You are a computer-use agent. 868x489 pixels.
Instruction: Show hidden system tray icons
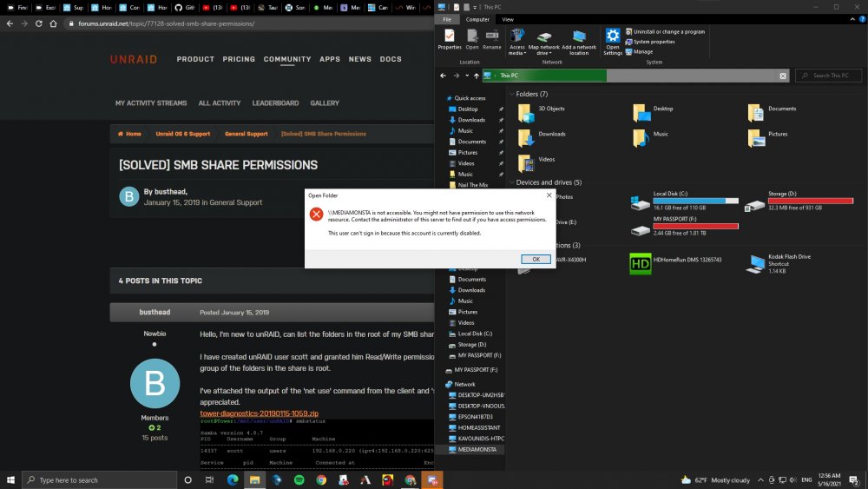click(760, 480)
